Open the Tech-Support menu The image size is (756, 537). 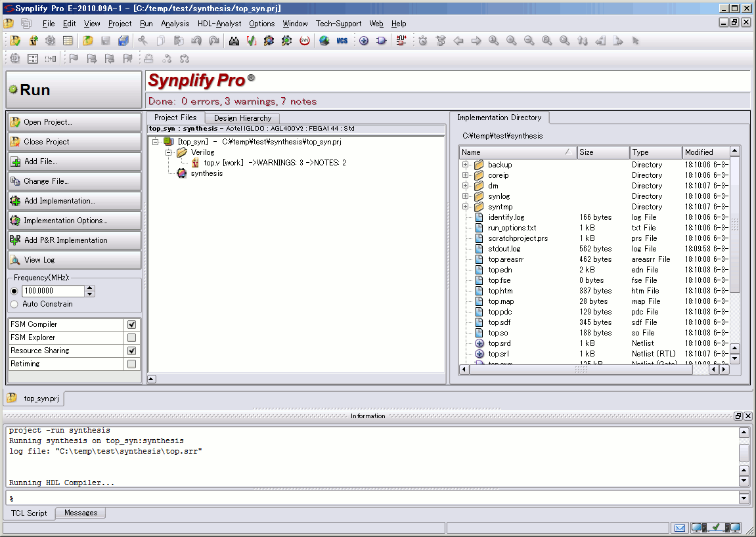338,24
